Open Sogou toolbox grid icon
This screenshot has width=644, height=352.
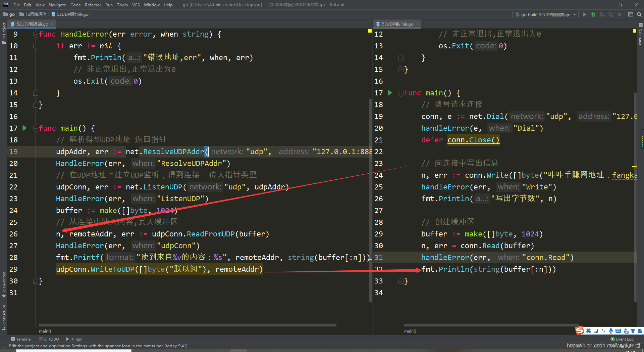pyautogui.click(x=640, y=331)
